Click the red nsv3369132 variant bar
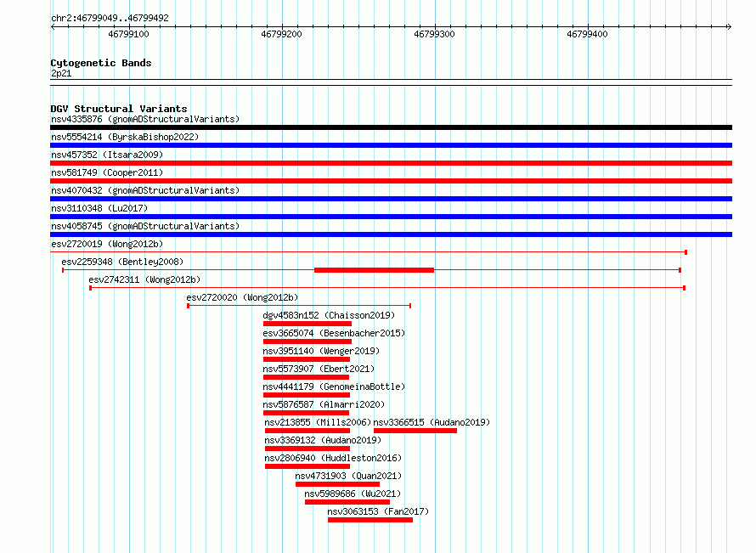This screenshot has width=756, height=553. (307, 449)
